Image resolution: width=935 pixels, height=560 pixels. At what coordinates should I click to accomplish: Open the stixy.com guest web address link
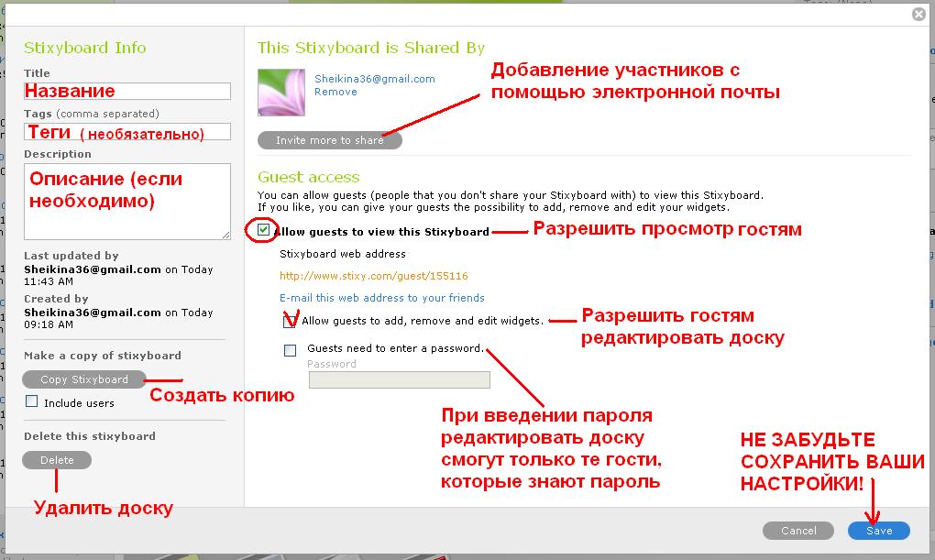[374, 276]
